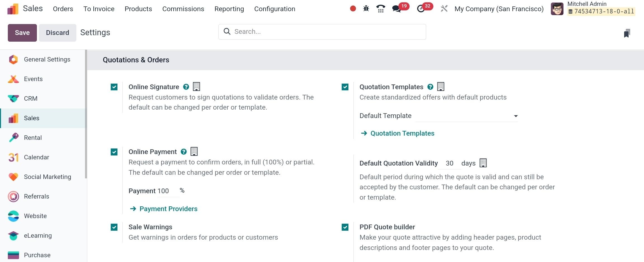The width and height of the screenshot is (644, 262).
Task: Expand the Default Template dropdown
Action: click(x=466, y=116)
